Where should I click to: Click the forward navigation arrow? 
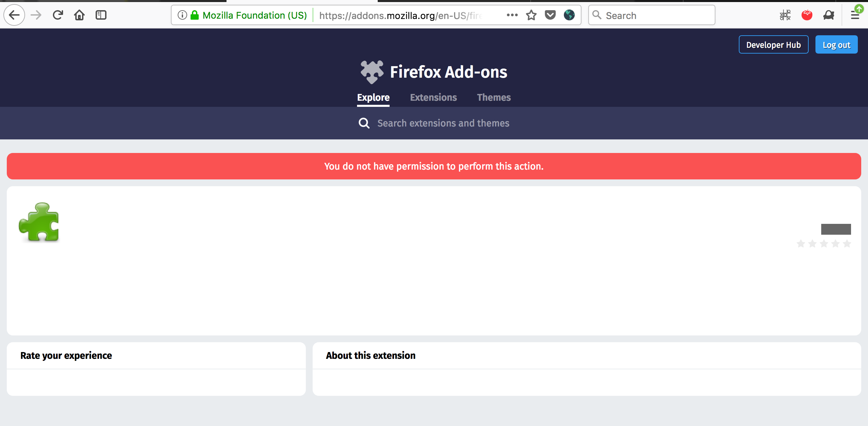coord(36,15)
